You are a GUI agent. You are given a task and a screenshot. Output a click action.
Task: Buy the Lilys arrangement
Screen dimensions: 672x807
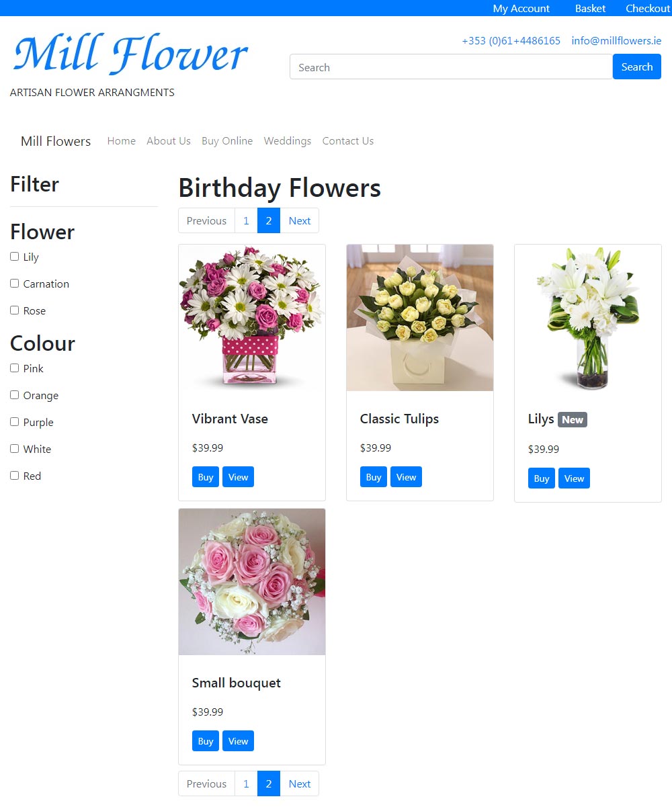tap(542, 478)
